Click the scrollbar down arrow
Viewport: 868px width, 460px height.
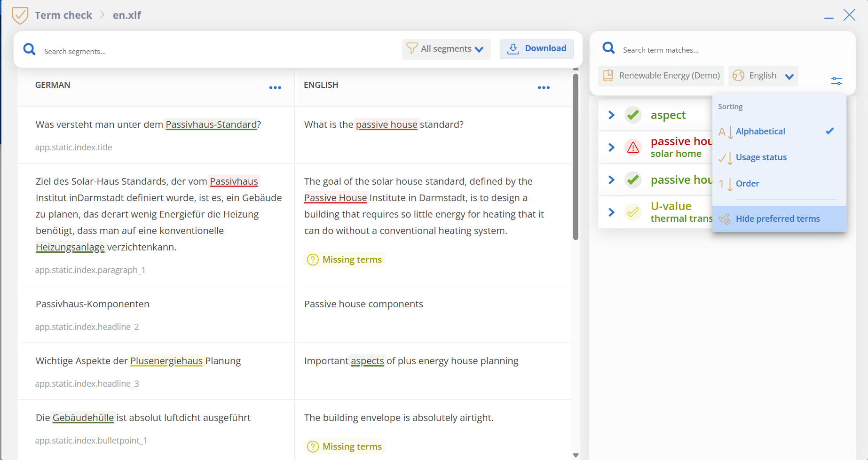576,455
